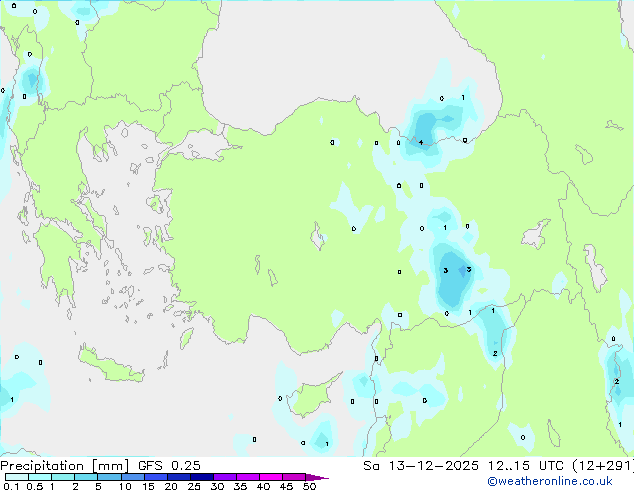634x490 pixels.
Task: Click the 'GFS 0.25' model label
Action: pyautogui.click(x=169, y=466)
